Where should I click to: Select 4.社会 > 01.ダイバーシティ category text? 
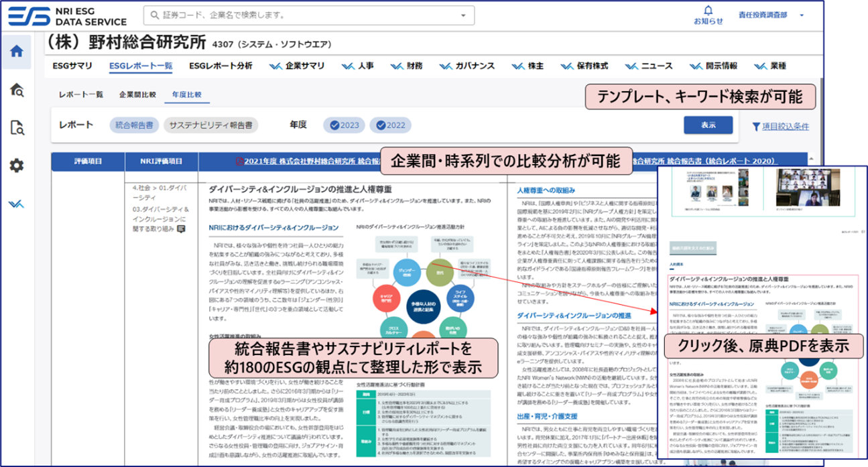160,193
